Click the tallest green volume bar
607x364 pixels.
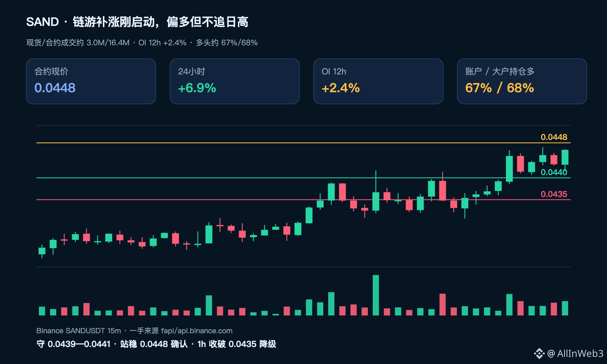376,295
